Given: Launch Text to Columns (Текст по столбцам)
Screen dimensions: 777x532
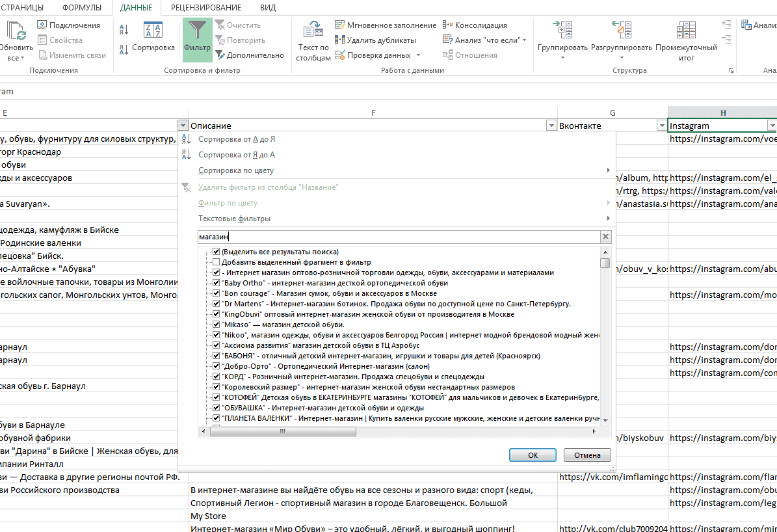Looking at the screenshot, I should click(x=313, y=41).
